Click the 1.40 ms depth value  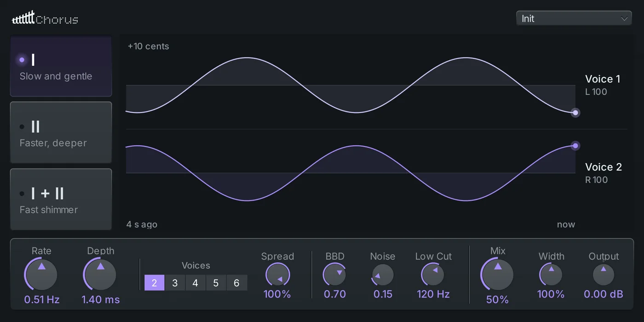point(101,299)
